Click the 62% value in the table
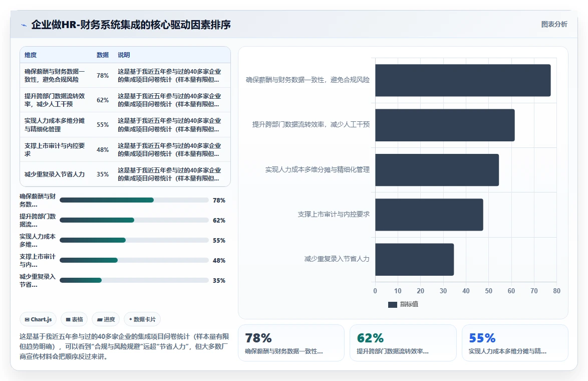Screen dimensions: 588x381 pos(103,100)
